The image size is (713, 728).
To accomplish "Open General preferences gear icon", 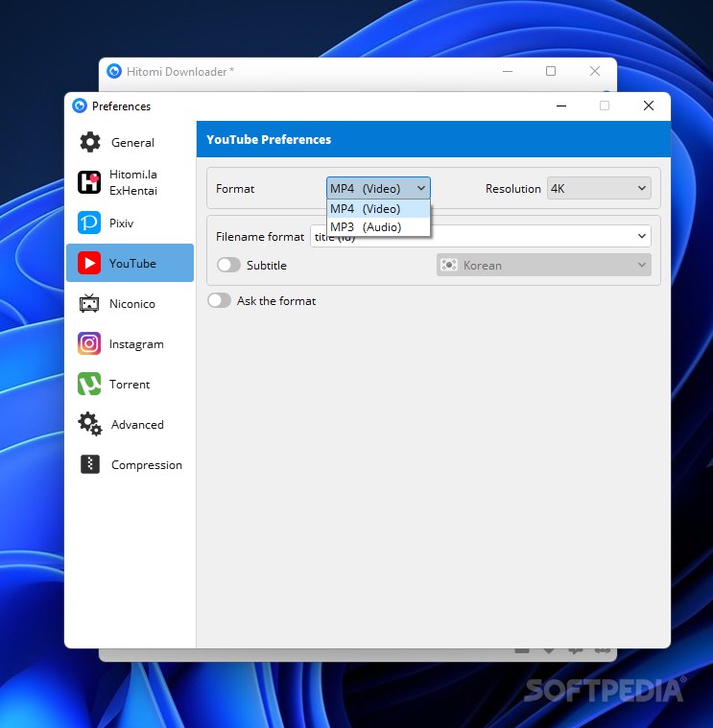I will pyautogui.click(x=90, y=142).
